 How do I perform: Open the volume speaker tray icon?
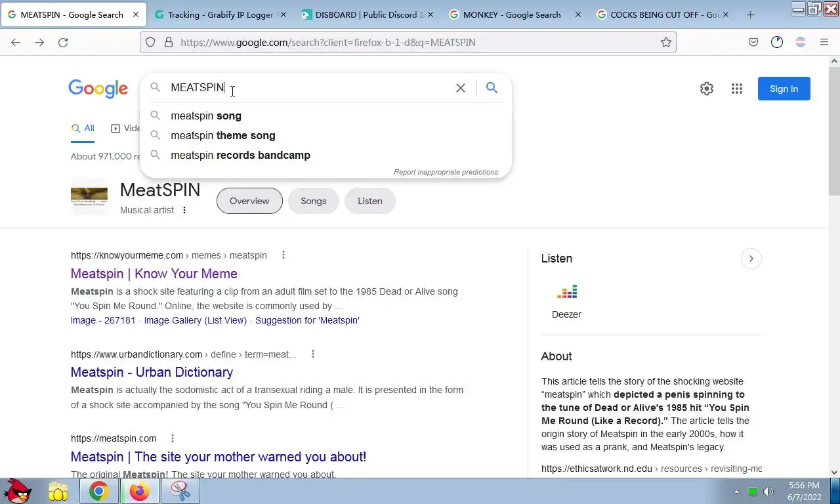tap(768, 492)
